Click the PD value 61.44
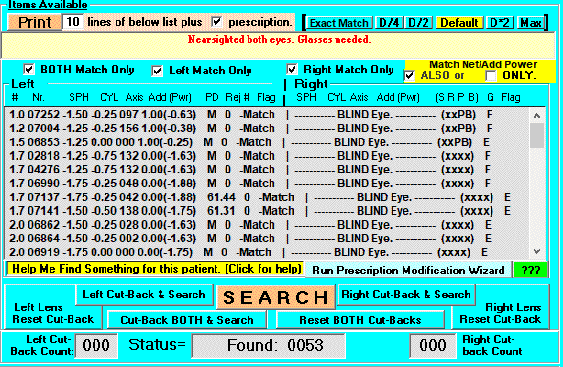 (221, 197)
